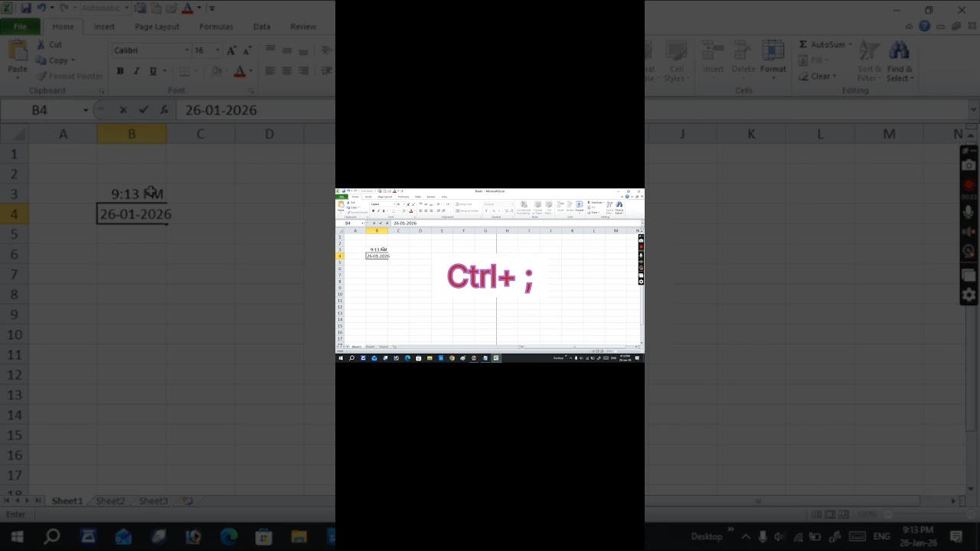
Task: Click Insert Worksheet icon after Sheet3 in background
Action: [x=186, y=500]
